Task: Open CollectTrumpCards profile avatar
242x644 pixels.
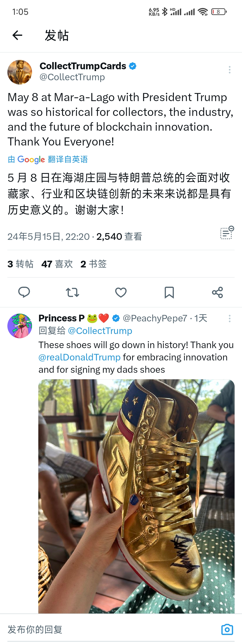Action: coord(20,72)
